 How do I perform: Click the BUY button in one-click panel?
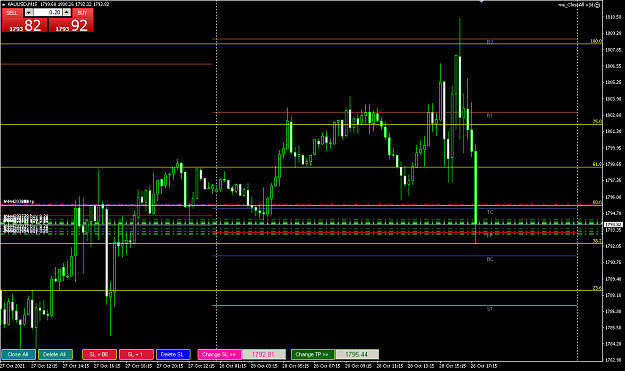[83, 13]
